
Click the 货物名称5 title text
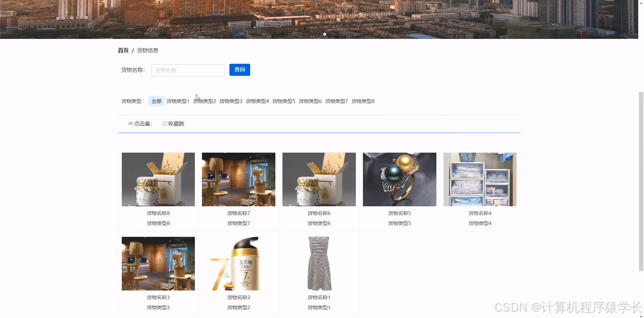pyautogui.click(x=399, y=213)
